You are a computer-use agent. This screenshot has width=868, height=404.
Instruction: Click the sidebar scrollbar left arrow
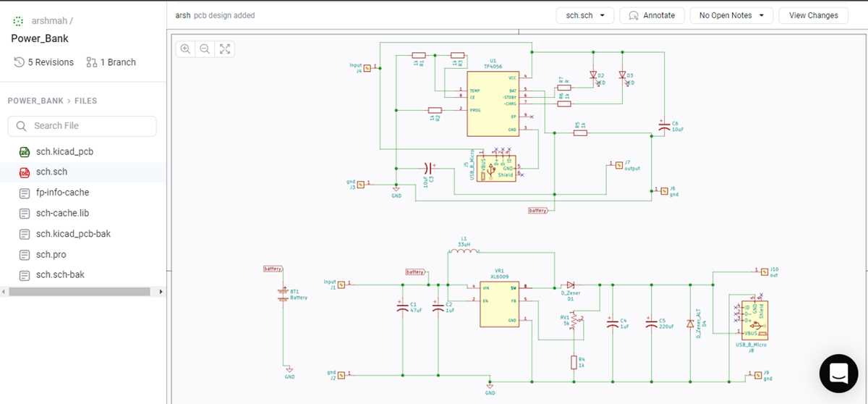[x=4, y=292]
